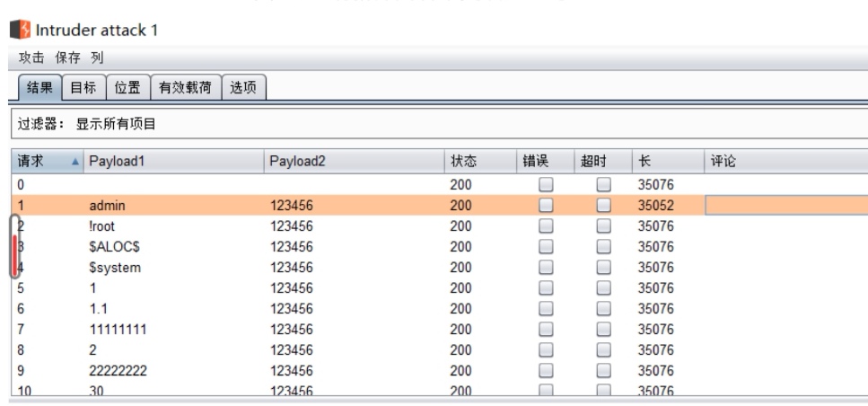Toggle 超时 checkbox in request 8 row
Image resolution: width=868 pixels, height=406 pixels.
pyautogui.click(x=603, y=350)
